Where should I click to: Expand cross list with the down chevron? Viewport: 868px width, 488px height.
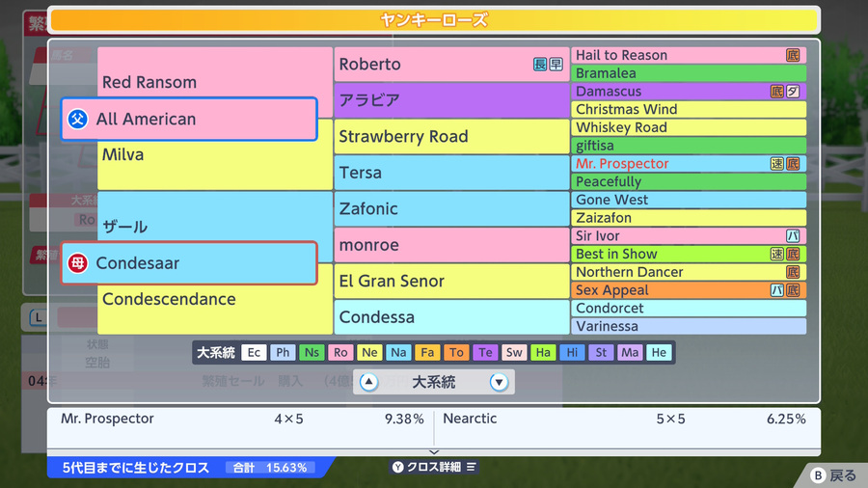[434, 452]
